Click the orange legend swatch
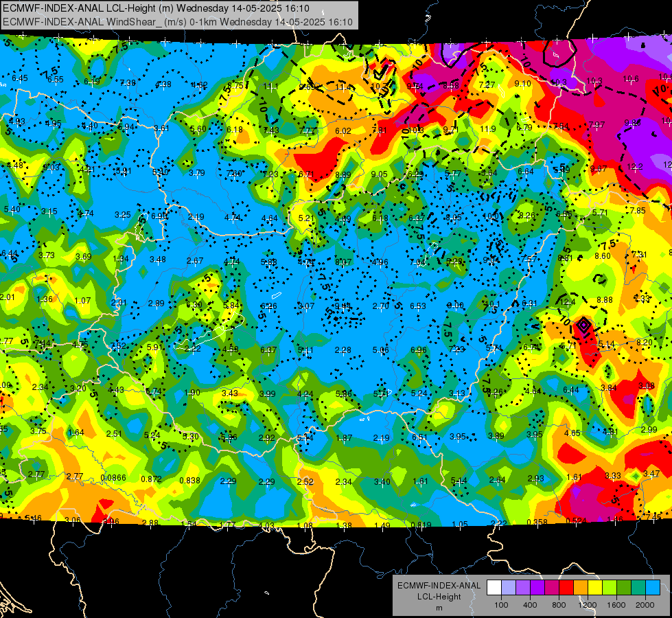This screenshot has width=672, height=618. (581, 588)
